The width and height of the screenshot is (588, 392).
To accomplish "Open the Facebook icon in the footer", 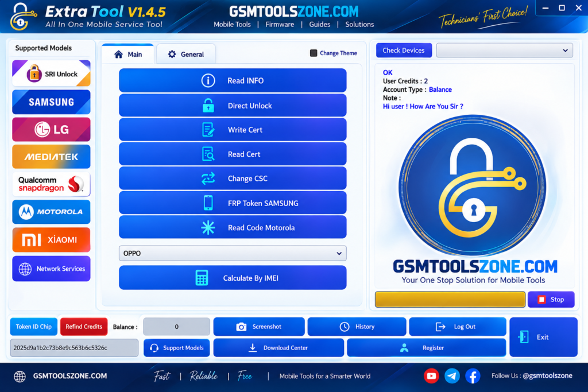I will pos(473,376).
